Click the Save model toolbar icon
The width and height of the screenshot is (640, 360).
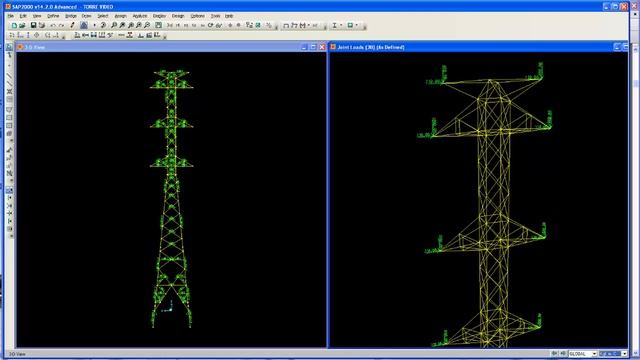click(x=33, y=25)
